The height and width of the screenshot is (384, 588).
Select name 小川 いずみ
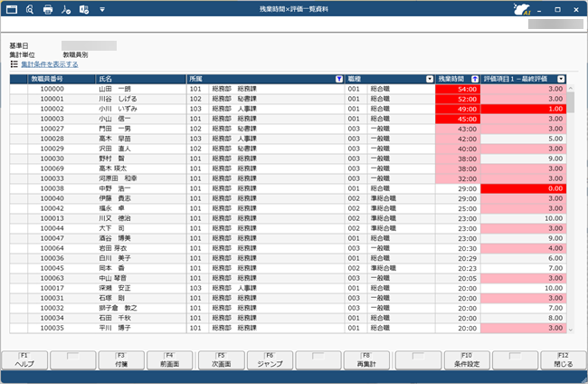coord(118,109)
